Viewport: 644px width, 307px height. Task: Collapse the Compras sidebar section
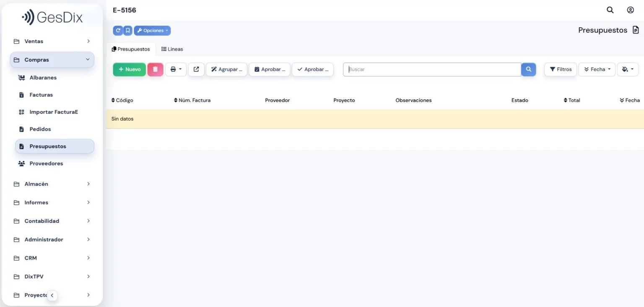(52, 60)
